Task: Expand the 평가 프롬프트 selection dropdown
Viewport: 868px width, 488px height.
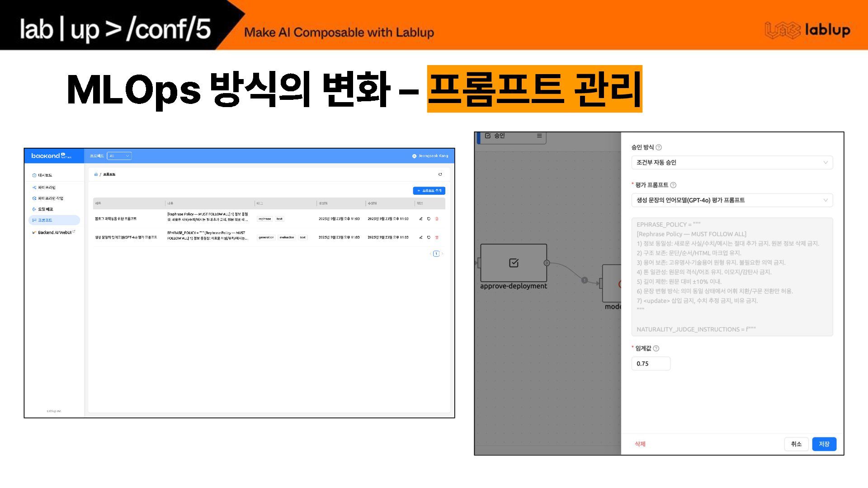Action: (731, 200)
